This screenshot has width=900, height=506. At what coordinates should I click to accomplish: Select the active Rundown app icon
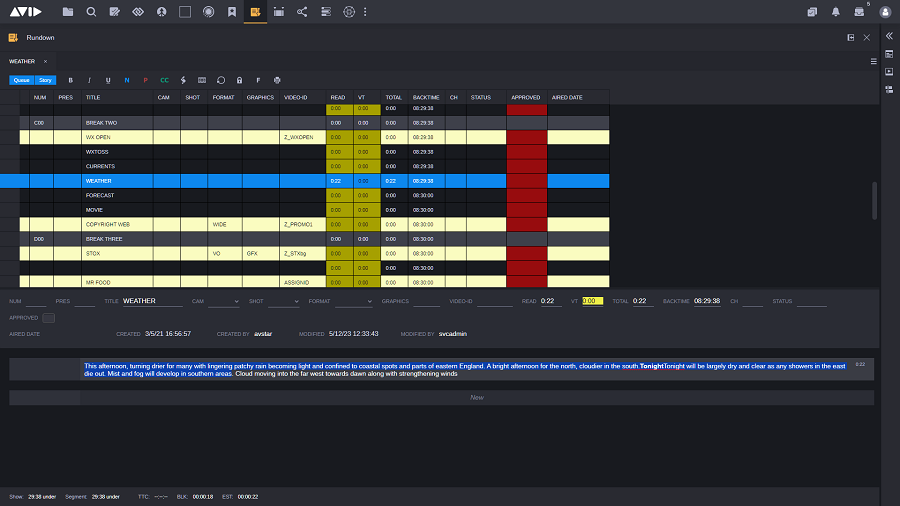[x=255, y=11]
